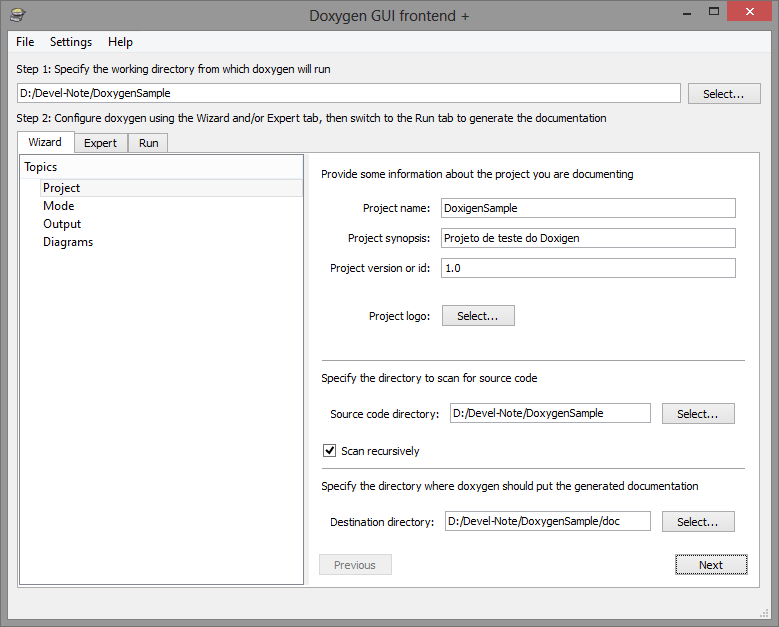Select the Diagrams topic
779x627 pixels.
pos(68,242)
